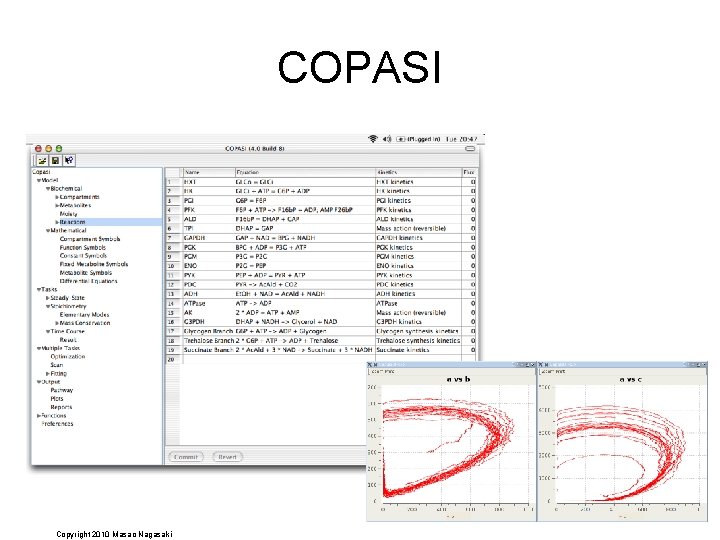Click the 'a vs b' plot window title
The height and width of the screenshot is (540, 720).
coord(458,379)
